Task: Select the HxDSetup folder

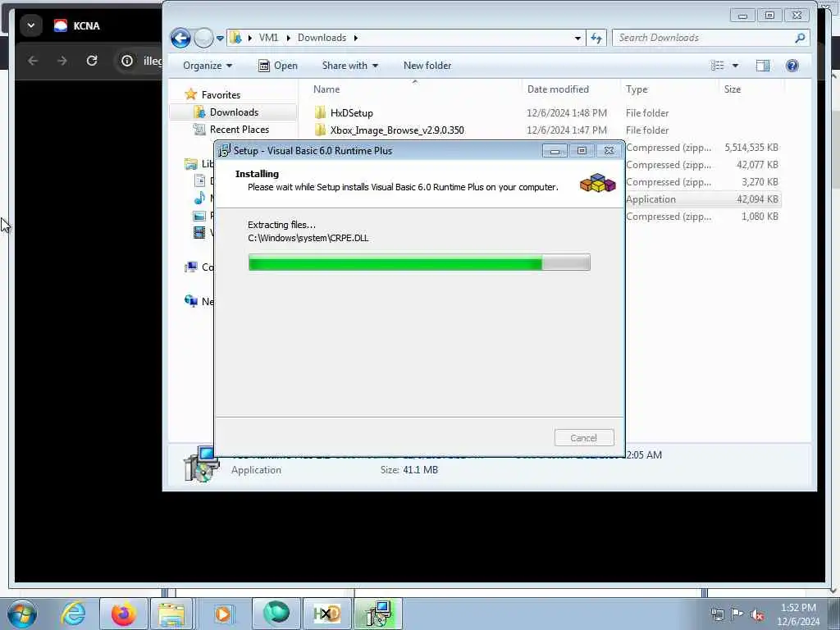Action: [x=351, y=113]
